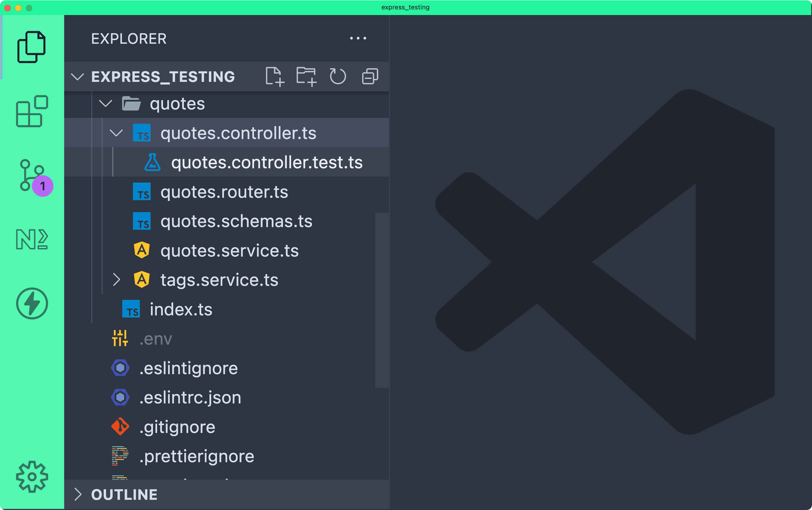Click the New File icon
812x510 pixels.
tap(274, 76)
